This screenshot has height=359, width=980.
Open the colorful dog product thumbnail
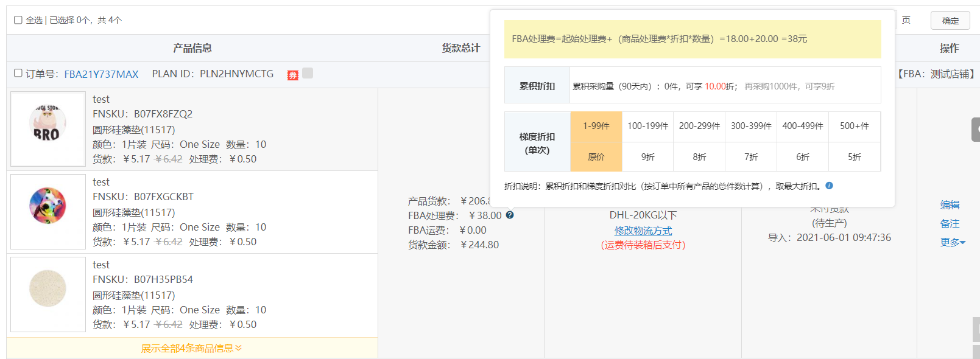point(48,212)
